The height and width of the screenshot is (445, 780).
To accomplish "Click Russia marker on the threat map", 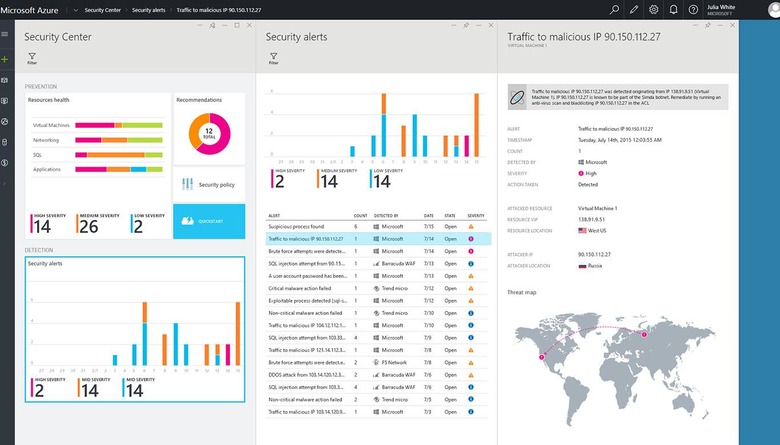I will coord(644,335).
